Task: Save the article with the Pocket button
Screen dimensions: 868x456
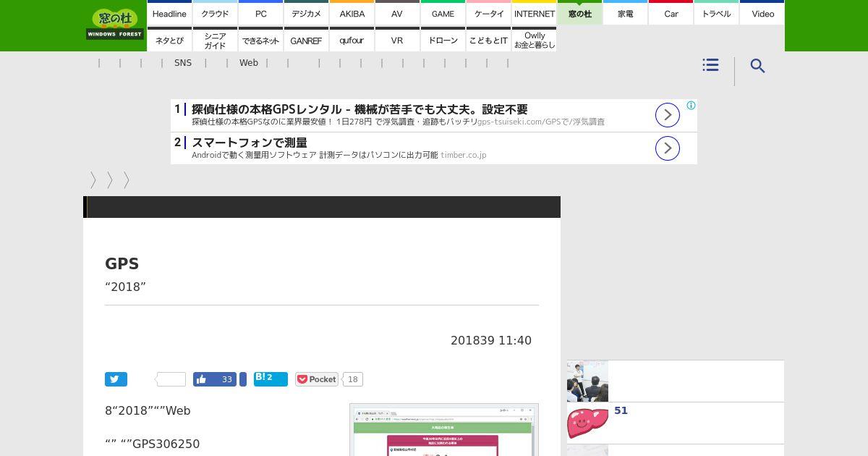Action: (316, 379)
